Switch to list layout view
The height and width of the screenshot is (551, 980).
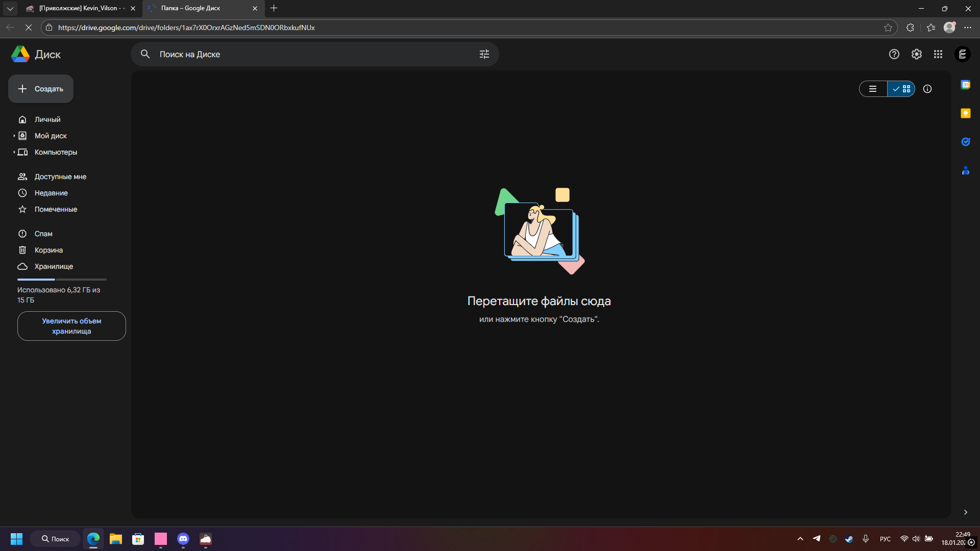873,89
